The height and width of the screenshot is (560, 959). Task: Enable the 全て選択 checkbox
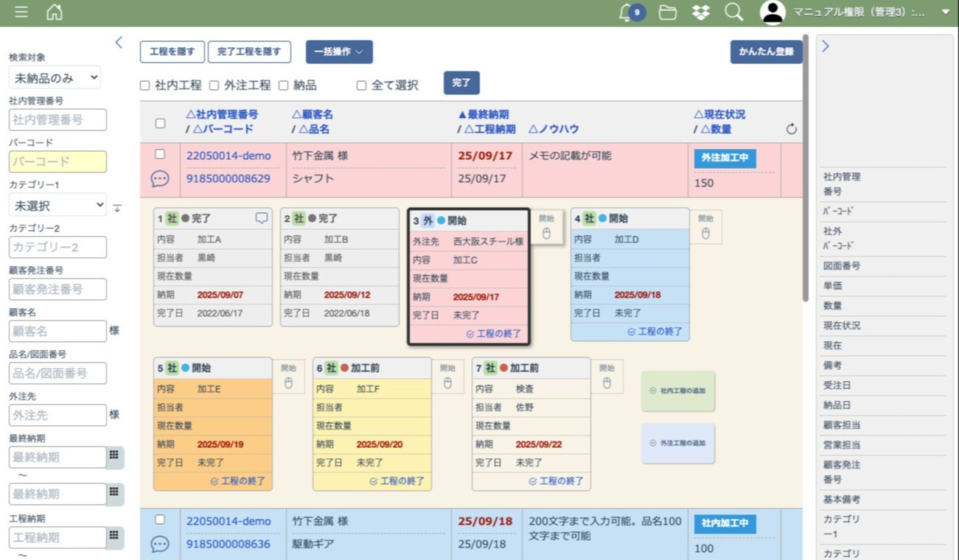tap(361, 85)
